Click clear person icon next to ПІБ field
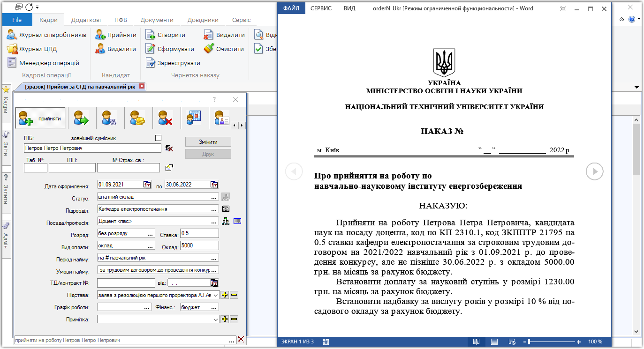Image resolution: width=644 pixels, height=349 pixels. 169,148
